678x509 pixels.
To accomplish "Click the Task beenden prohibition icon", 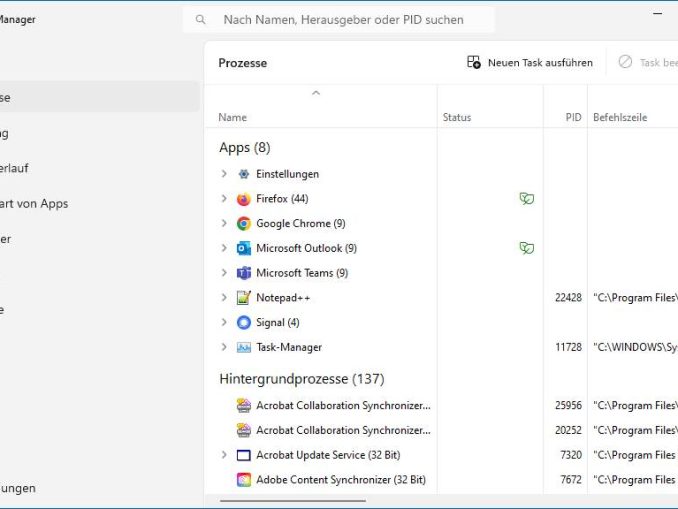I will click(625, 62).
